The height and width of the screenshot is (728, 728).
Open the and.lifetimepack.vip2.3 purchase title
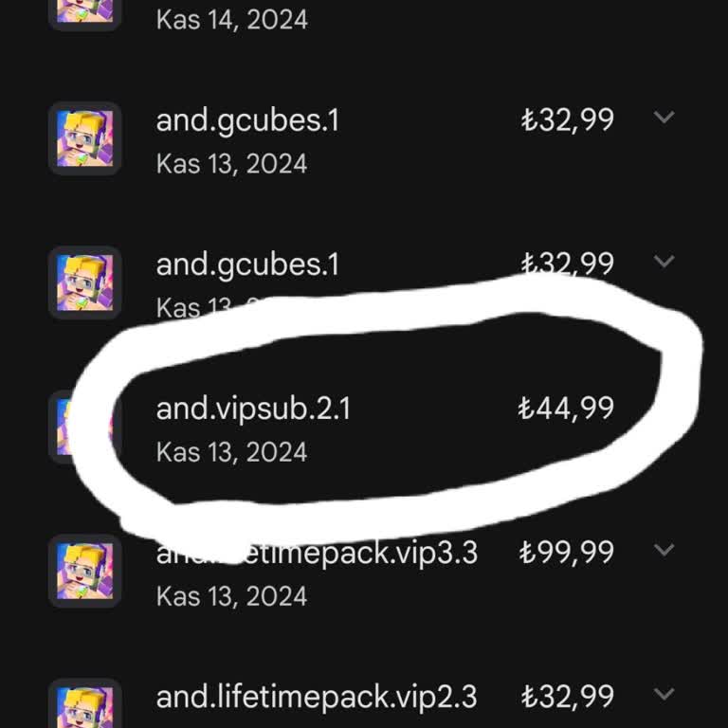317,698
